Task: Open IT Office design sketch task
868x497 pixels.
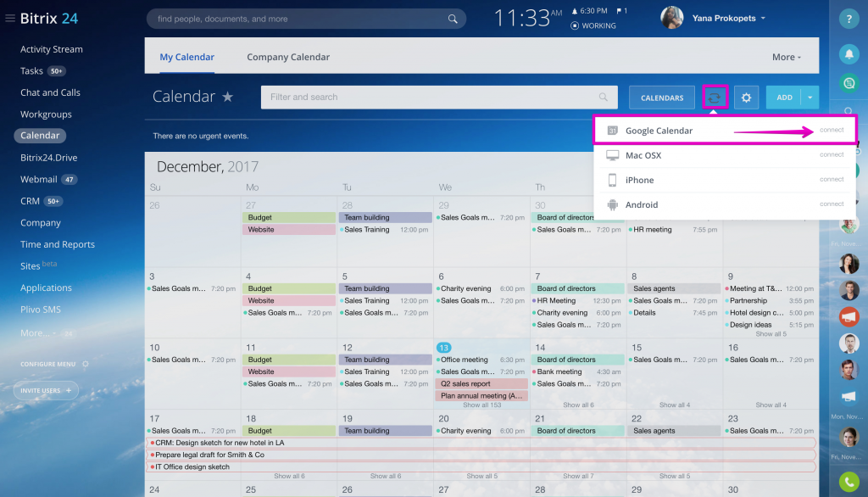Action: pos(481,467)
